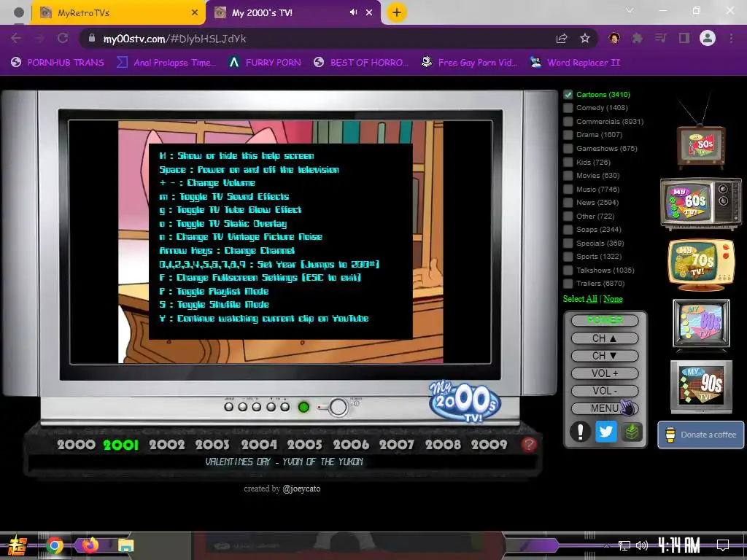The height and width of the screenshot is (560, 747).
Task: Click the CH up button
Action: tap(605, 338)
